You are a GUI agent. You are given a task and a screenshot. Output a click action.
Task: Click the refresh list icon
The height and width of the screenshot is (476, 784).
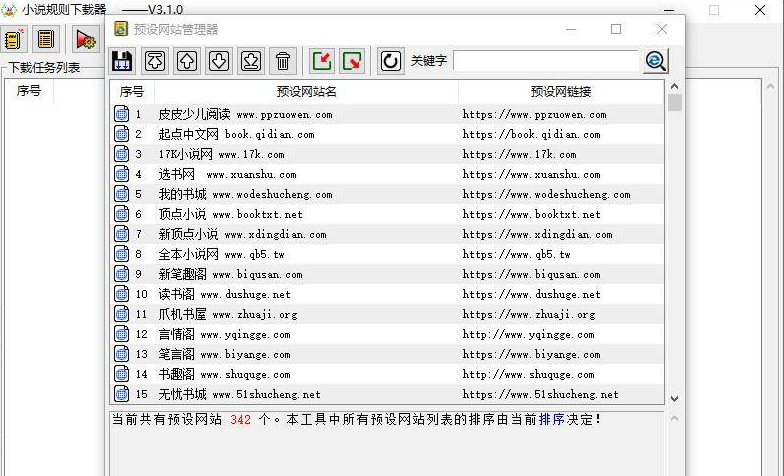(x=390, y=61)
